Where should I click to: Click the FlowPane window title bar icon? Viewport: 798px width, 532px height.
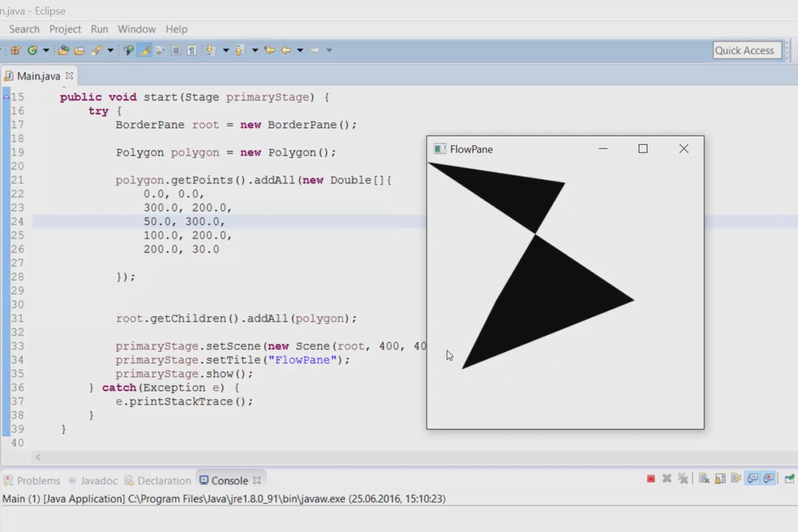point(439,149)
